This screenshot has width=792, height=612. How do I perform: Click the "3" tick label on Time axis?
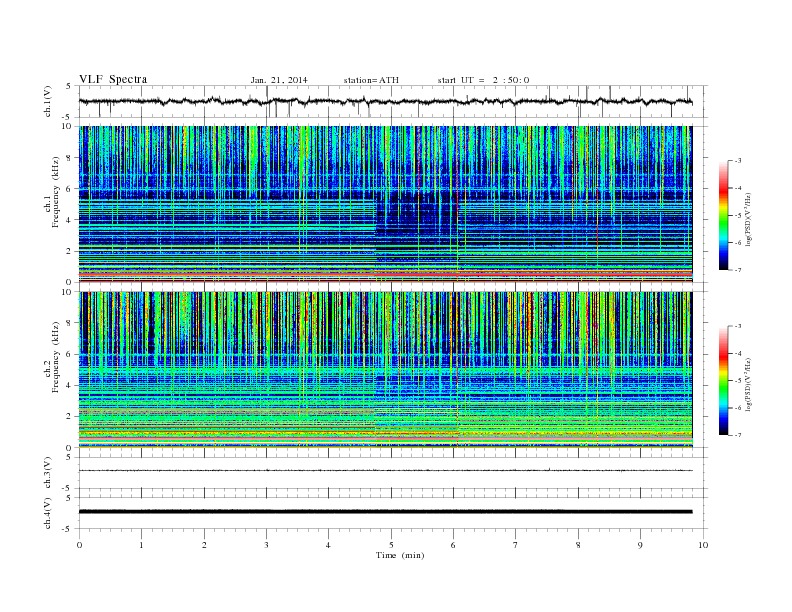(x=266, y=545)
